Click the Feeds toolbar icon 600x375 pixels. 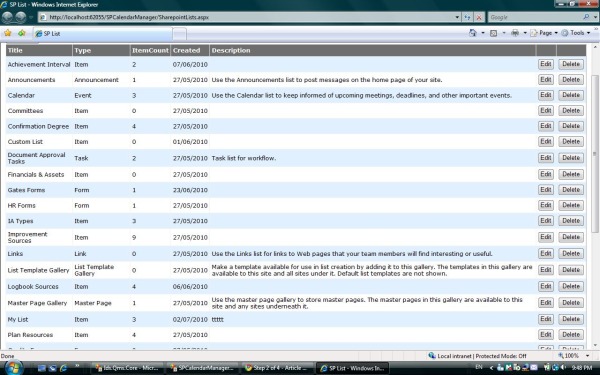(494, 33)
